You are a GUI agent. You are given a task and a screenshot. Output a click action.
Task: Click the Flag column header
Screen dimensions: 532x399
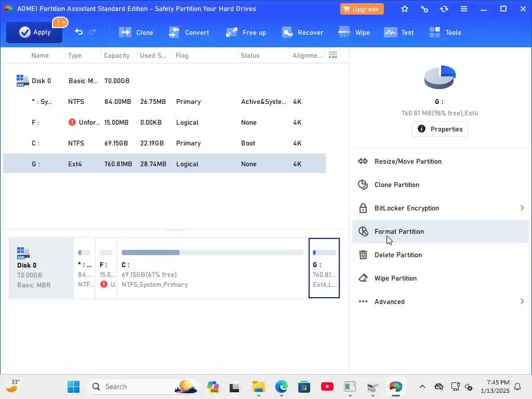click(182, 55)
